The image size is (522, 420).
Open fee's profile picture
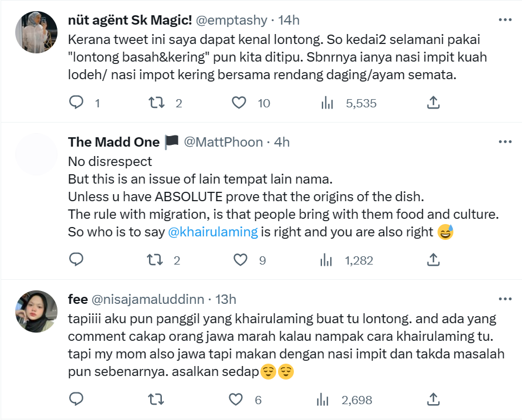[x=36, y=311]
